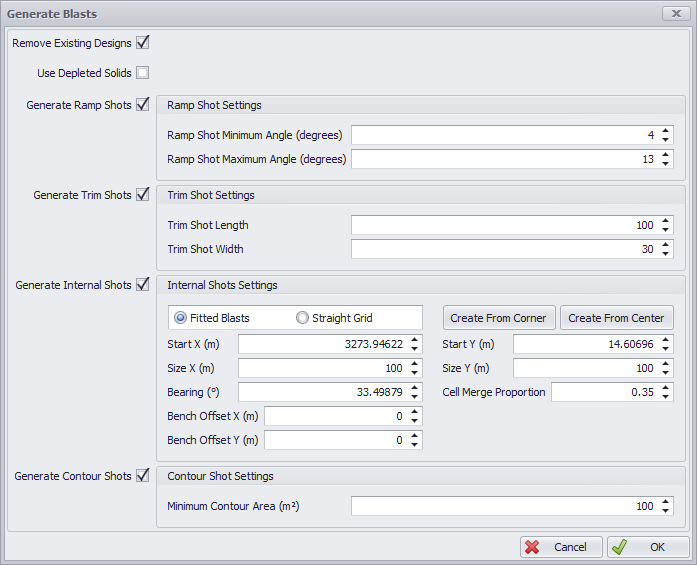The image size is (697, 565).
Task: Increase Ramp Shot Minimum Angle with up arrow
Action: (666, 130)
